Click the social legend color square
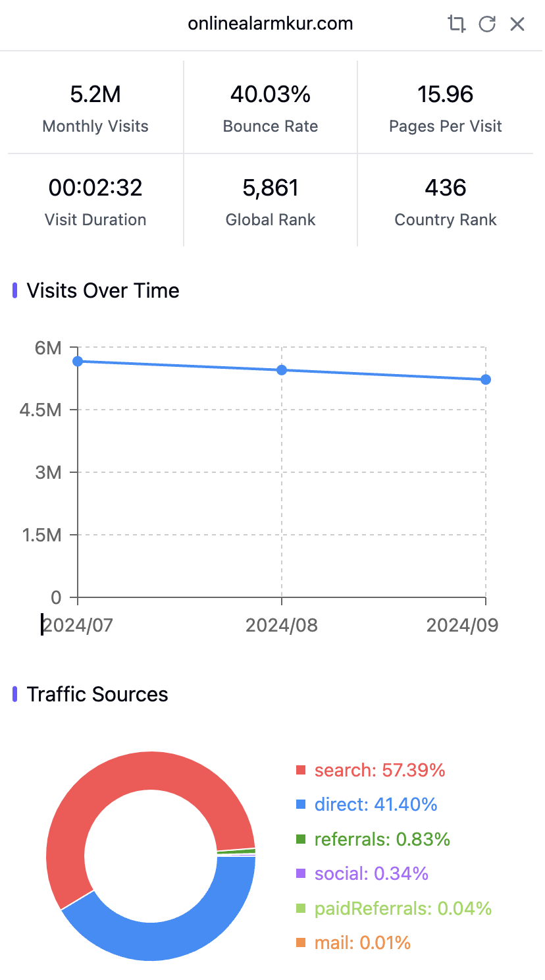Viewport: 545px width, 980px height. point(301,874)
